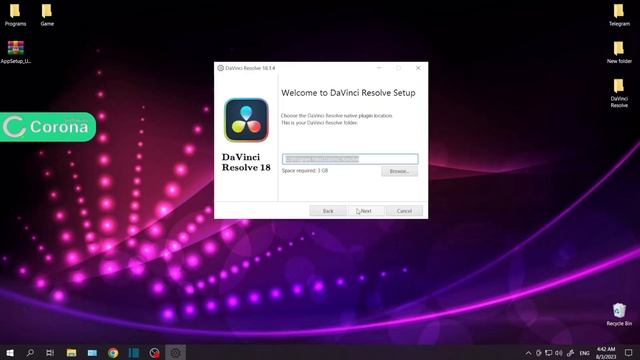Cancel the DaVinci Resolve setup
The height and width of the screenshot is (360, 640).
coord(404,211)
